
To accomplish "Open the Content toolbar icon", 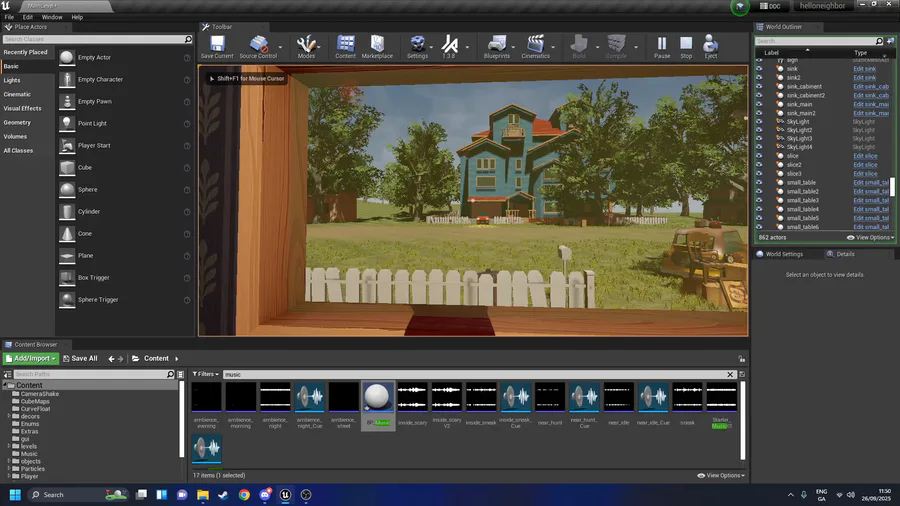I will pyautogui.click(x=345, y=44).
